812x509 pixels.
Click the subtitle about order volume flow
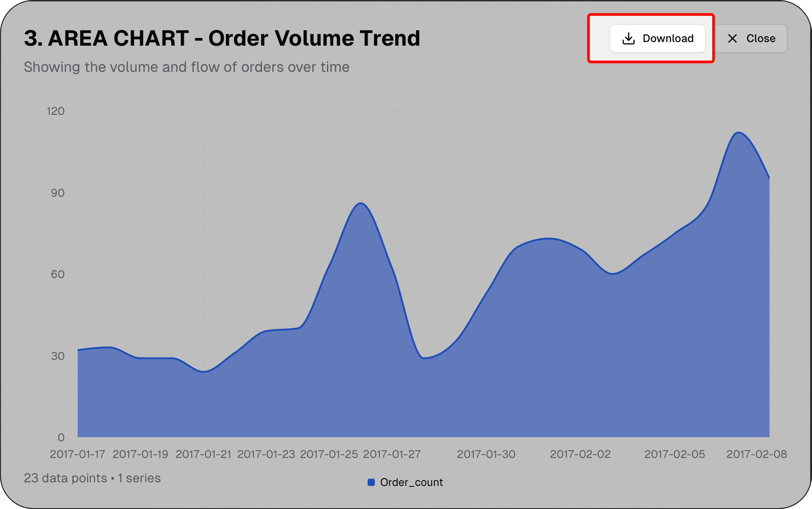187,67
